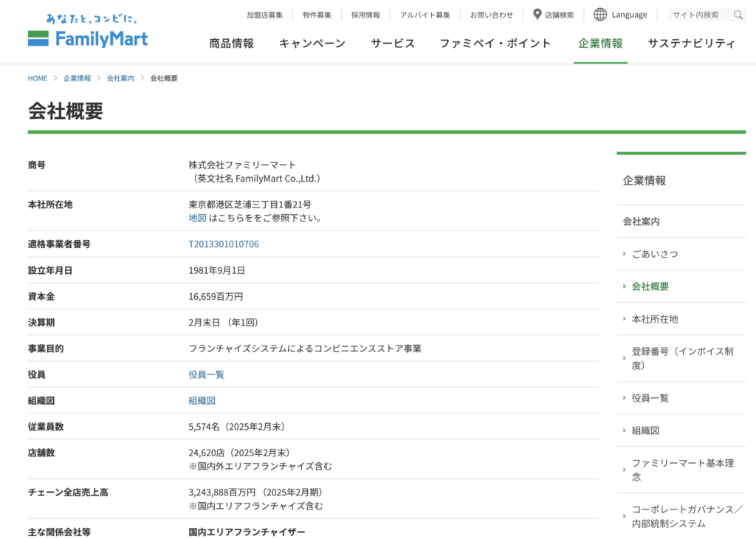Open sidebar 組織図 item
Image resolution: width=756 pixels, height=539 pixels.
[645, 430]
